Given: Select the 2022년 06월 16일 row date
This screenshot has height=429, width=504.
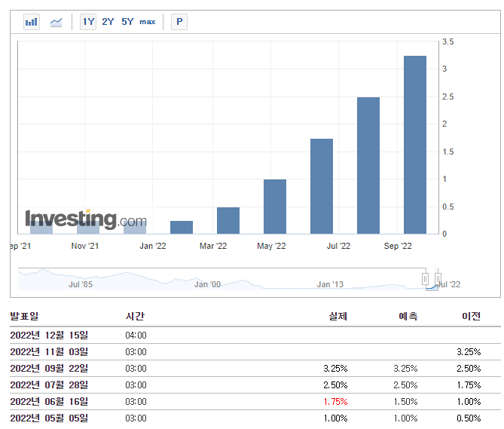Looking at the screenshot, I should point(49,402).
